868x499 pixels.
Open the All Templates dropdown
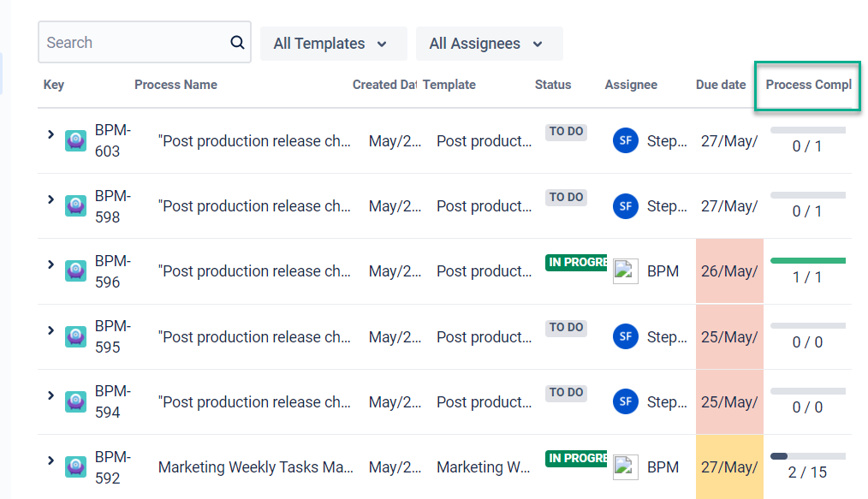tap(334, 44)
